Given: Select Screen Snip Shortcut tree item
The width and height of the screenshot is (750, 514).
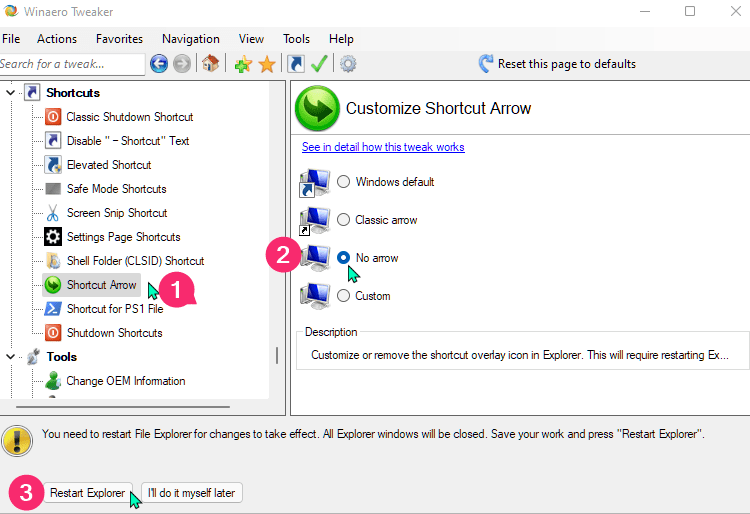Looking at the screenshot, I should tap(117, 213).
